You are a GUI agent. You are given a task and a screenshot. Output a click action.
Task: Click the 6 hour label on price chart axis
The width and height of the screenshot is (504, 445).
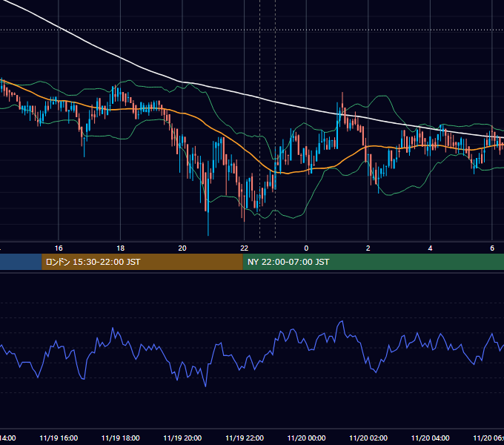492,248
